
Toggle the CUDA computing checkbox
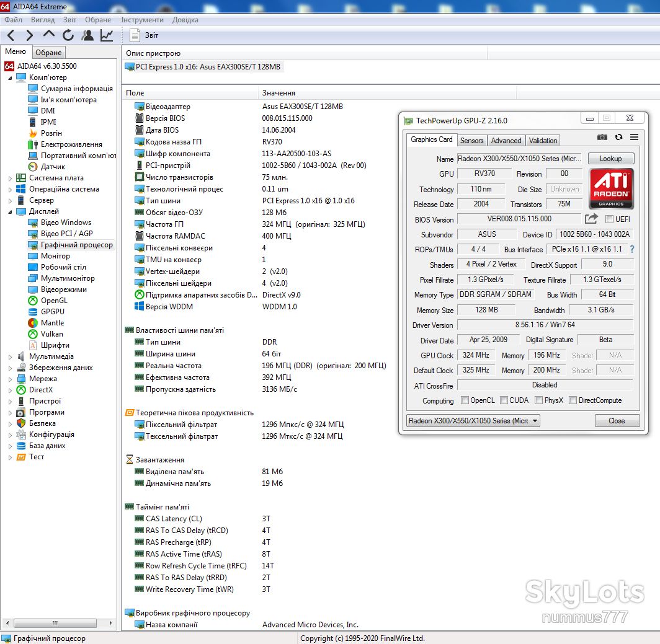504,400
